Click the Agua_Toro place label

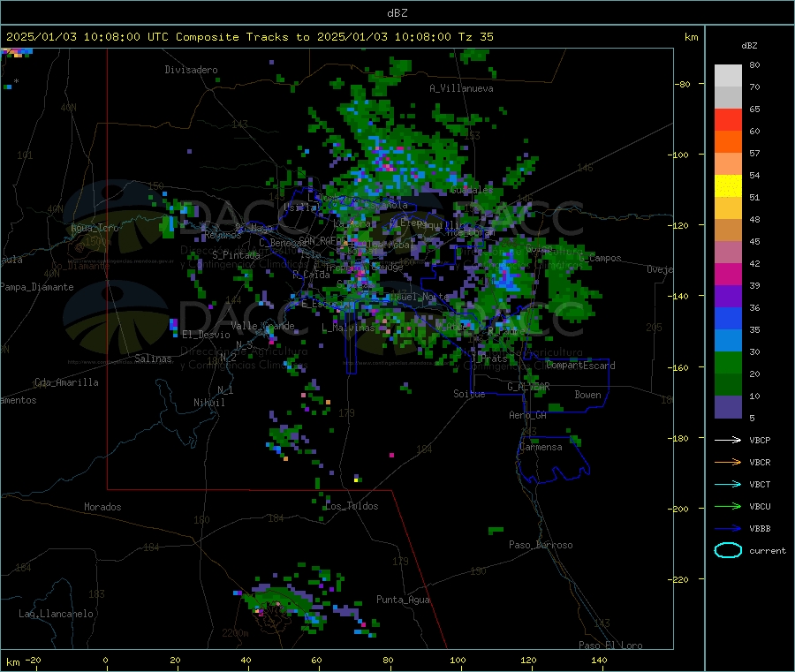(x=95, y=228)
